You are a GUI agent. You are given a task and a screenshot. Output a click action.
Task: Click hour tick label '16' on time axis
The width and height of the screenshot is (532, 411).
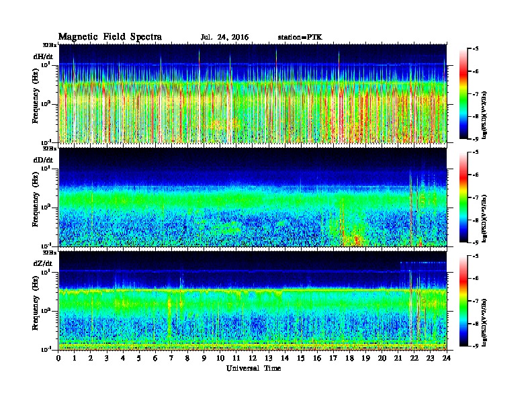click(x=317, y=359)
